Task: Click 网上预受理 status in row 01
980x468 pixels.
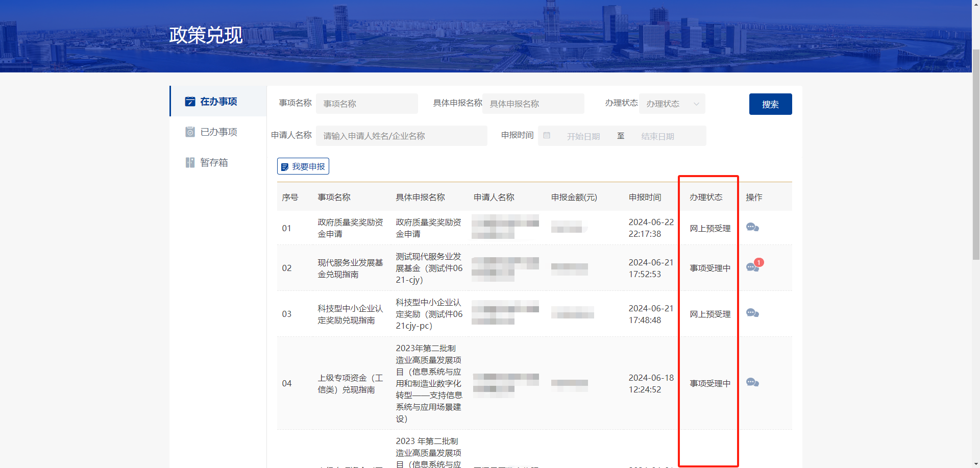Action: (x=710, y=228)
